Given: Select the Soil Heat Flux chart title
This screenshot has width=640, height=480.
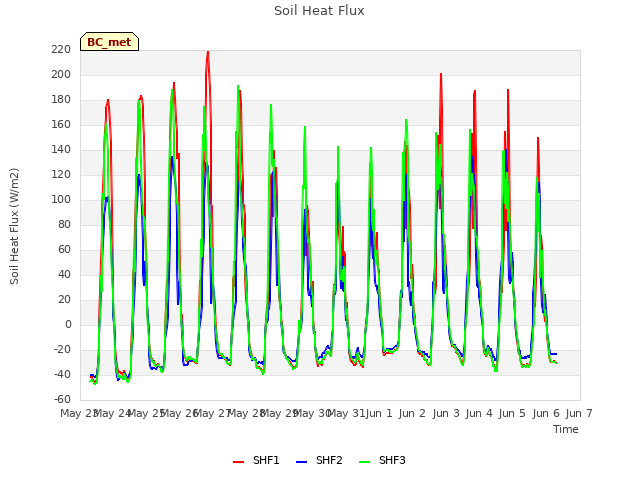Looking at the screenshot, I should click(319, 11).
